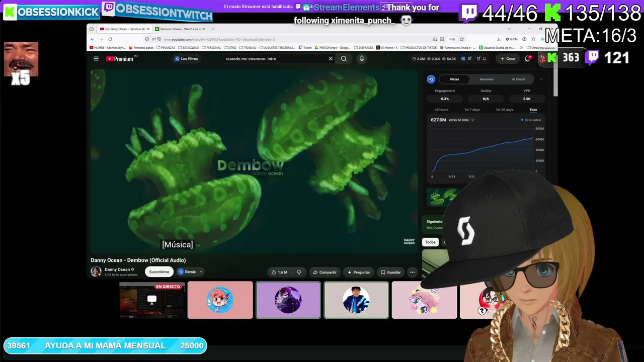
Task: Clear the YouTube search text
Action: 331,59
